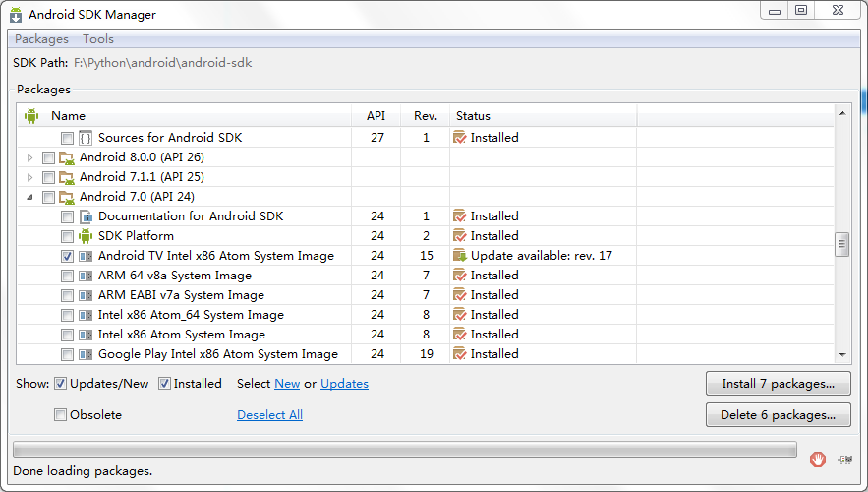Open the Tools menu

[x=98, y=39]
